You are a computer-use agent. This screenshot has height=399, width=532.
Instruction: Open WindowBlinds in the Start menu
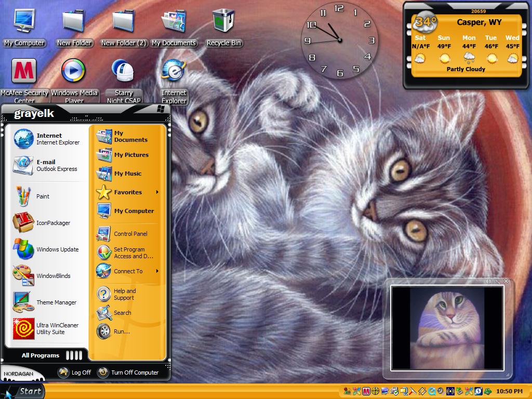click(x=46, y=276)
